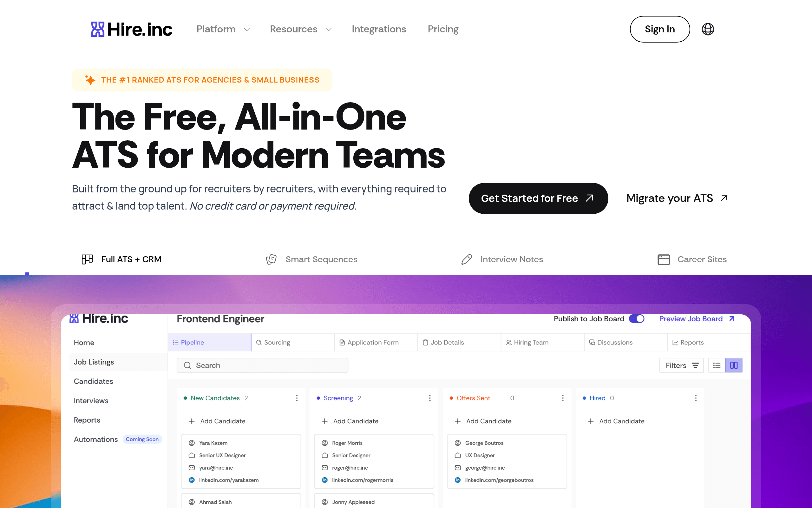Image resolution: width=812 pixels, height=508 pixels.
Task: Click the Career Sites window icon
Action: [663, 259]
